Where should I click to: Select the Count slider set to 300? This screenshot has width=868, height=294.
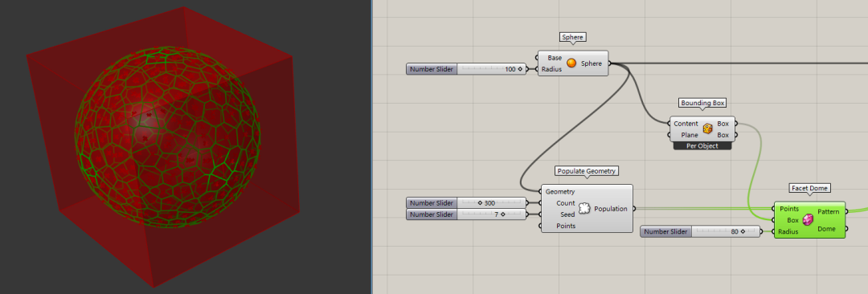[x=466, y=203]
